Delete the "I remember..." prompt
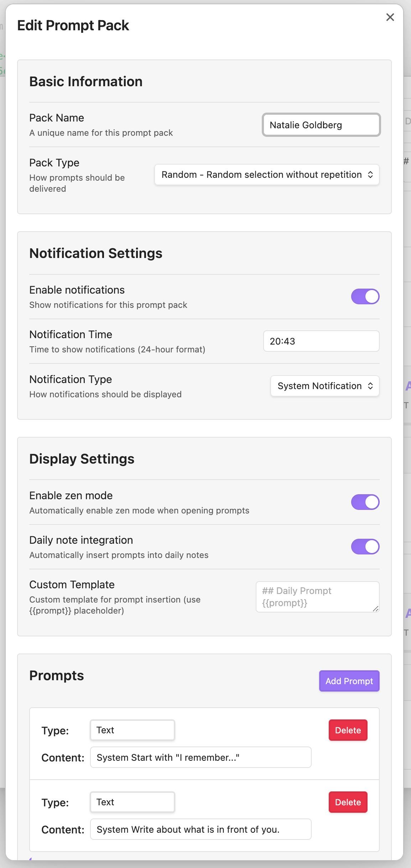Image resolution: width=411 pixels, height=868 pixels. 348,730
